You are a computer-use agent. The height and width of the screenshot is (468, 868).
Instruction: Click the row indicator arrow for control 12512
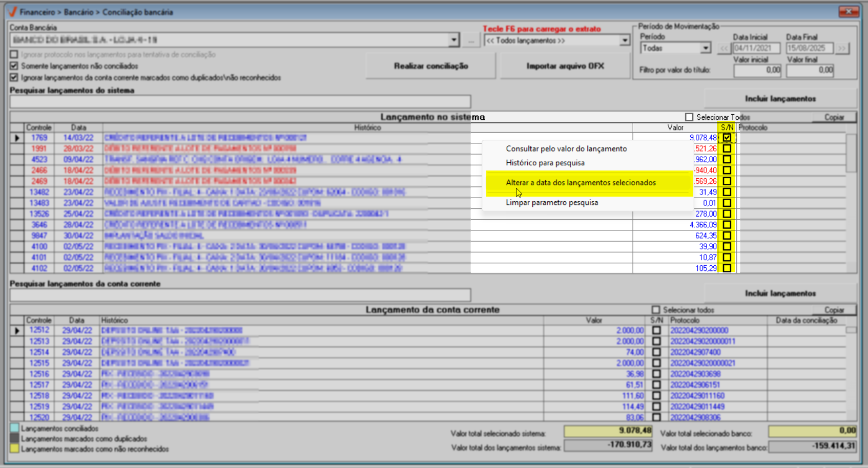click(17, 331)
